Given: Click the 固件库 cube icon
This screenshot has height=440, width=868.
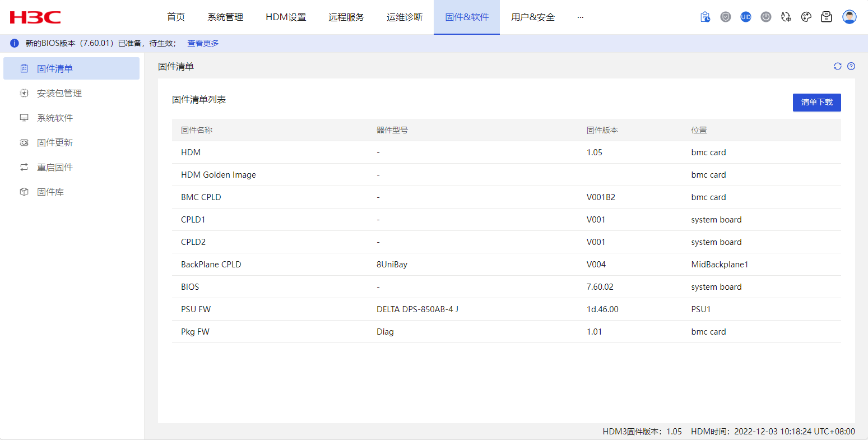Looking at the screenshot, I should [24, 192].
